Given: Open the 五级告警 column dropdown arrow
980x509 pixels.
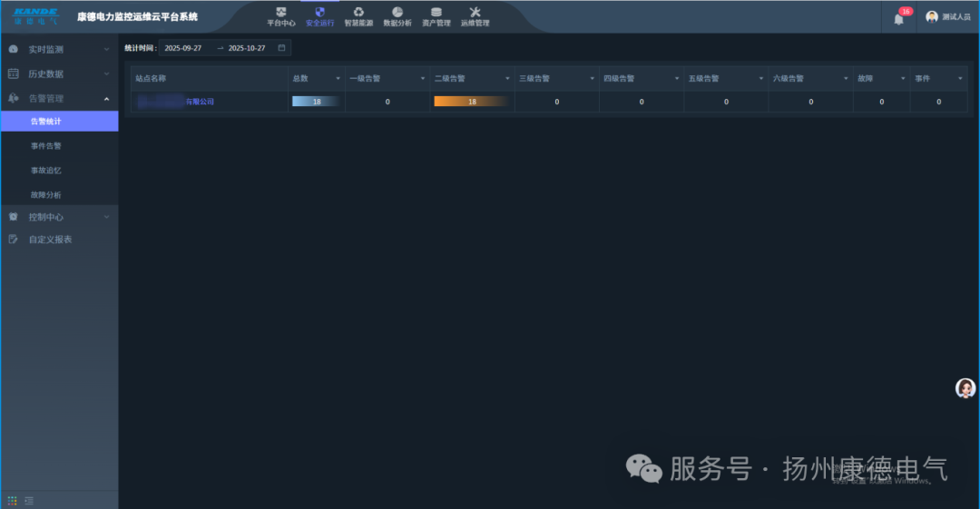Looking at the screenshot, I should click(x=761, y=79).
